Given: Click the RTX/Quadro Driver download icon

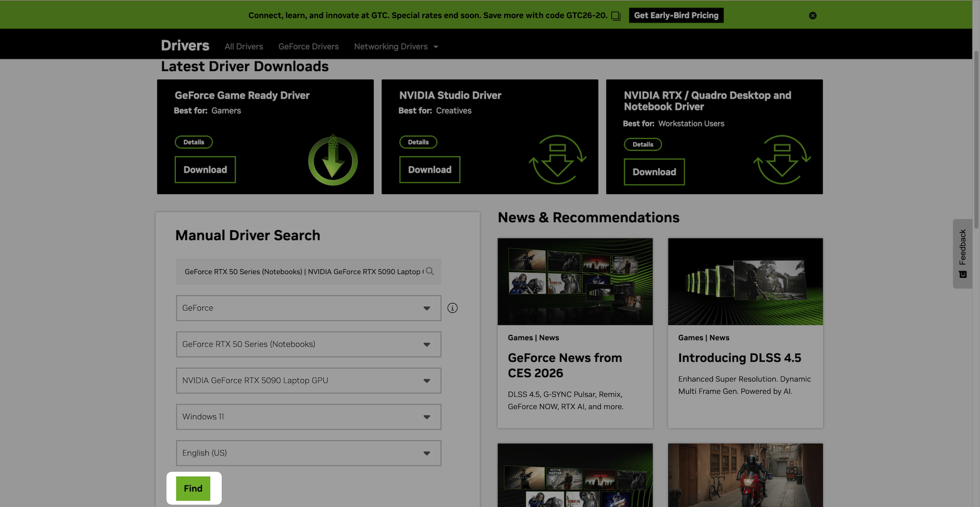Looking at the screenshot, I should 782,160.
